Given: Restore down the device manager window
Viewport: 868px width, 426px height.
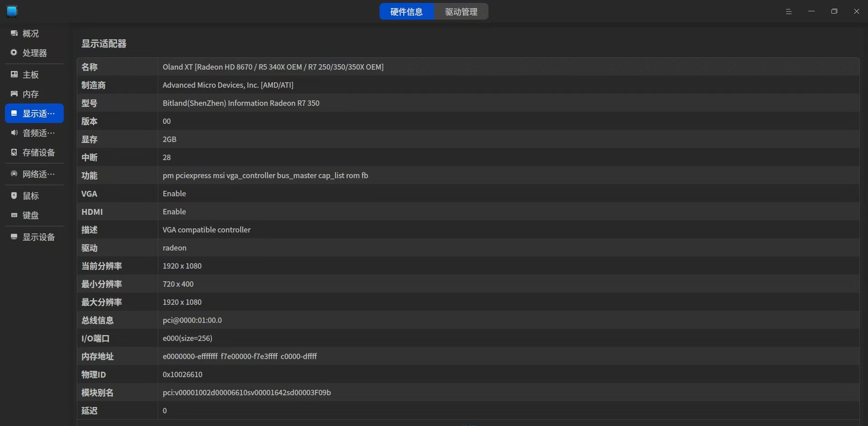Looking at the screenshot, I should [x=834, y=11].
